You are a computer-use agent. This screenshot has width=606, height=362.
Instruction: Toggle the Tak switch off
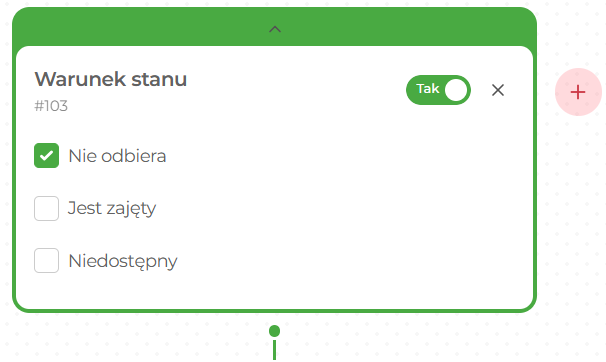tap(438, 90)
